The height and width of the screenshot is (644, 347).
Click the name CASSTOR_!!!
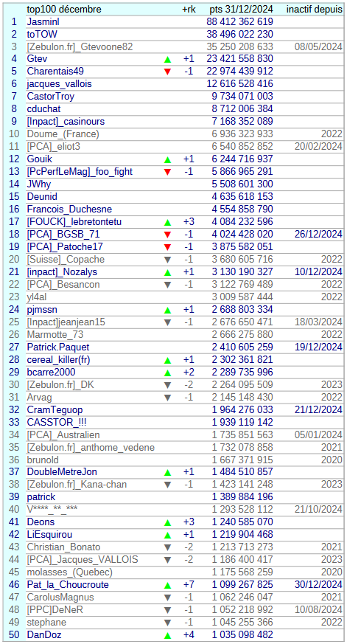(x=57, y=423)
